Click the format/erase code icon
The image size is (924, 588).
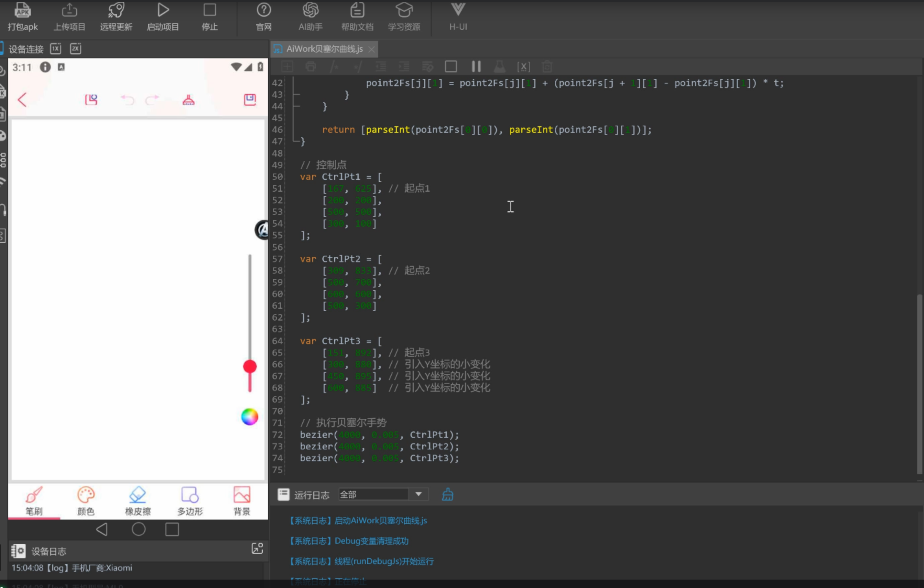pyautogui.click(x=427, y=67)
